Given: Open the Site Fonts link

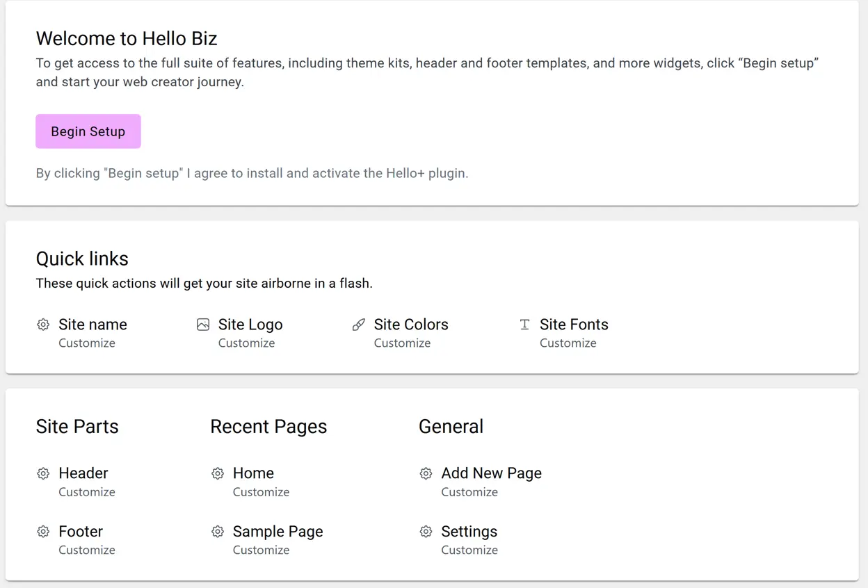Looking at the screenshot, I should 574,325.
